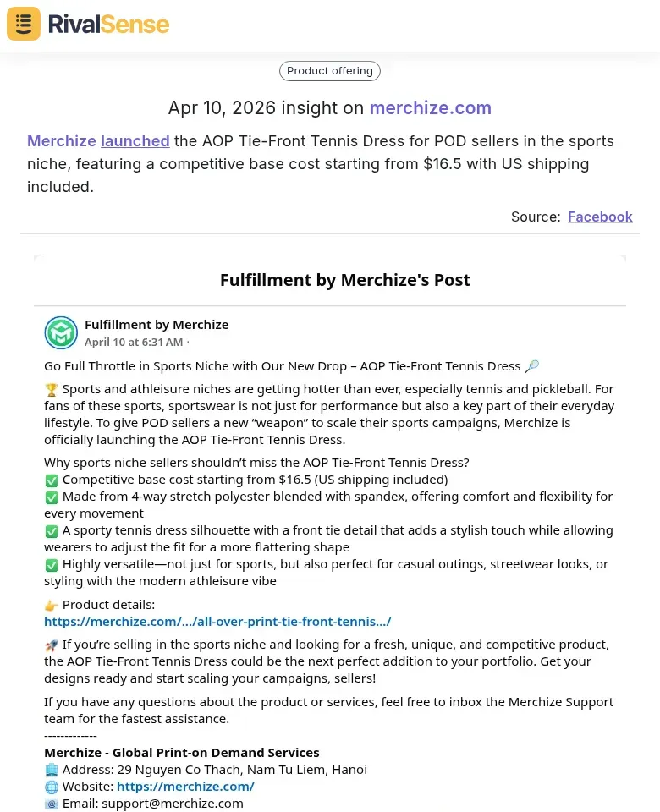Click the magnifying glass emoji after Tennis Dress
The height and width of the screenshot is (812, 660).
[x=532, y=366]
